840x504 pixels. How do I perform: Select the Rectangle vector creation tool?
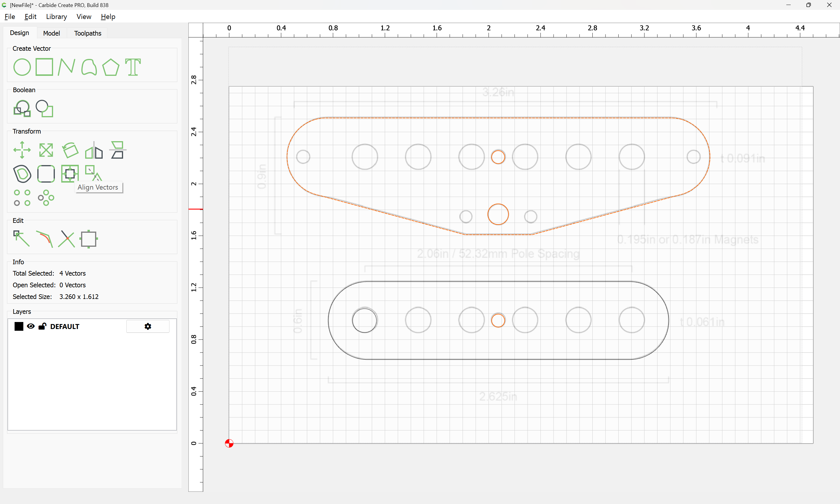coord(44,67)
